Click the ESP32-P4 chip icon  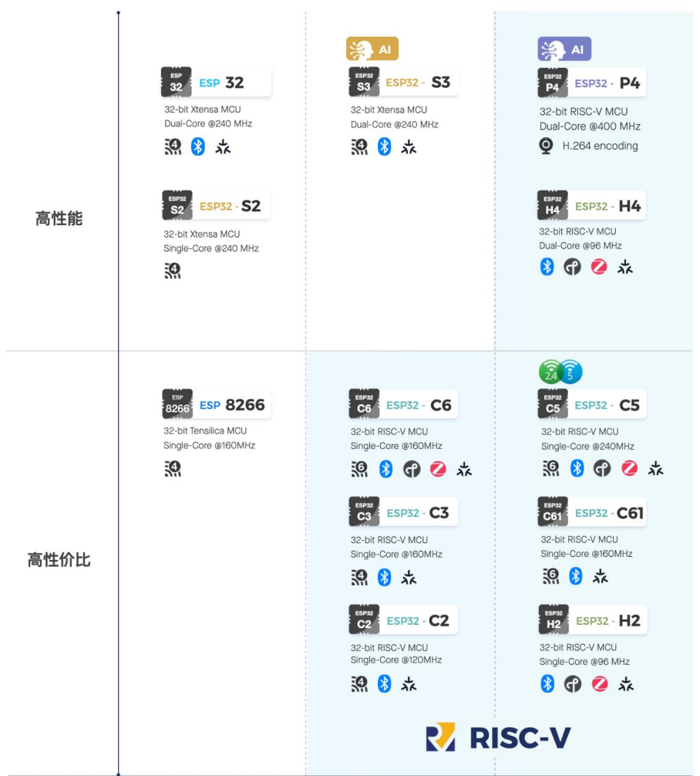tap(553, 83)
